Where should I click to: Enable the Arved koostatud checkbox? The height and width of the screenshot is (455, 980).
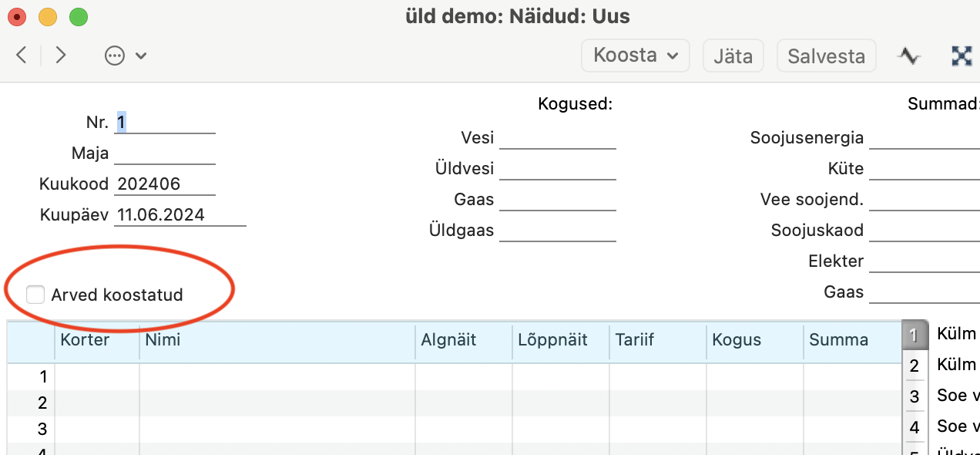(35, 294)
